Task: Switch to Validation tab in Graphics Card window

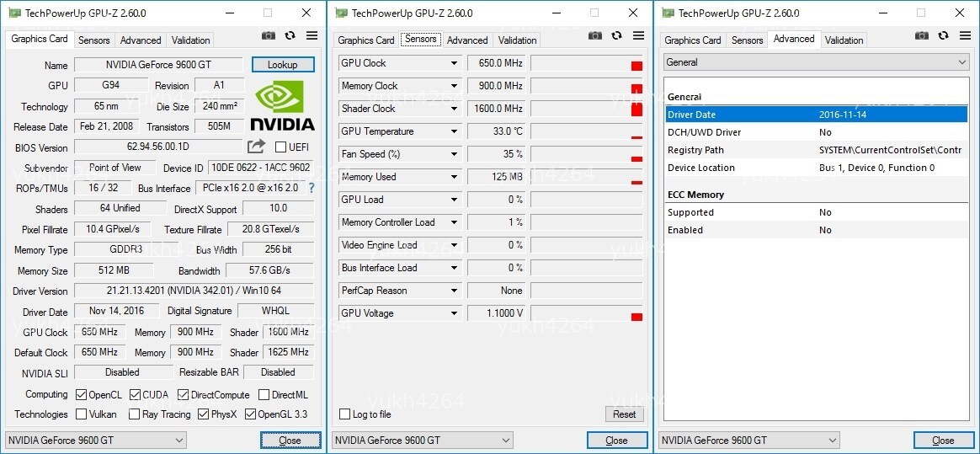Action: pyautogui.click(x=190, y=40)
